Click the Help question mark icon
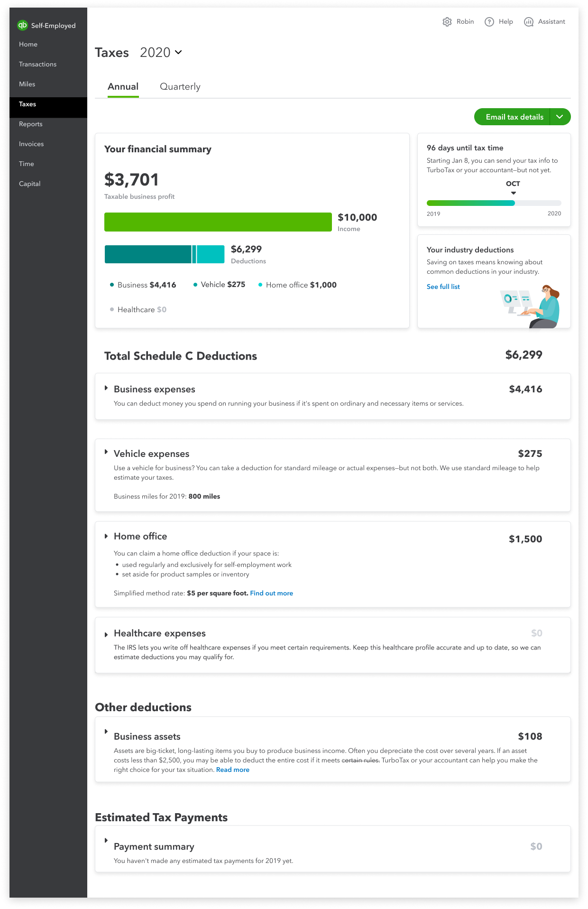Image resolution: width=588 pixels, height=909 pixels. (x=489, y=22)
